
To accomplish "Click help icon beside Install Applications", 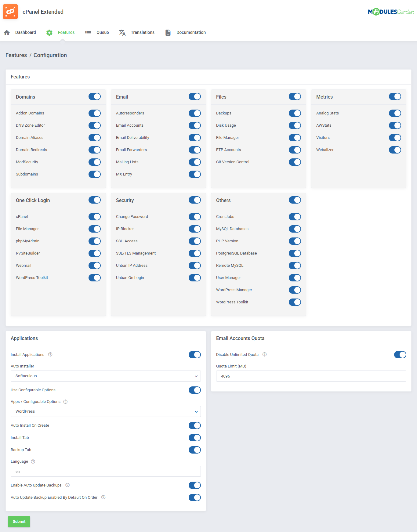I will [50, 354].
